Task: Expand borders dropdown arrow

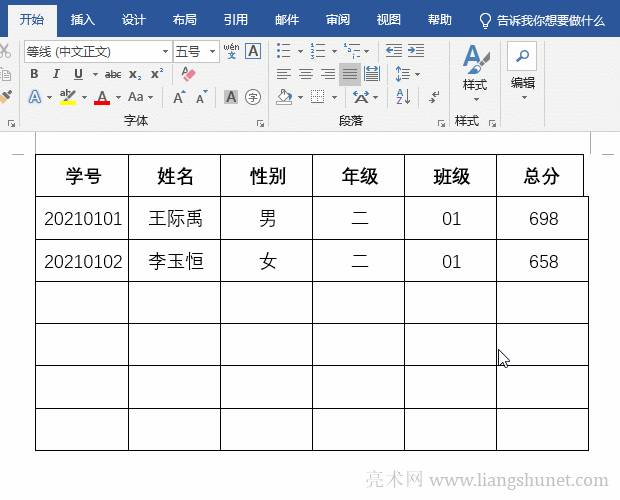Action: click(x=334, y=97)
